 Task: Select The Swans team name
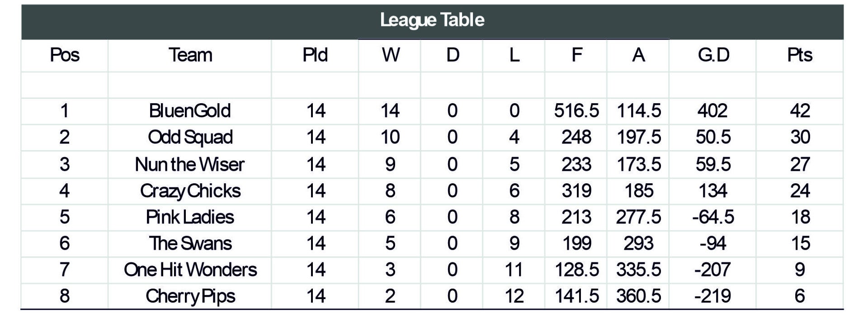point(190,243)
